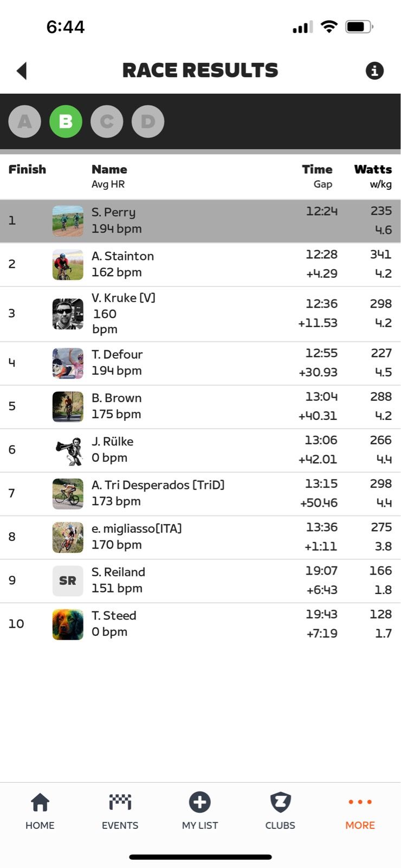Switch to category D results
Viewport: 401px width, 868px height.
coord(148,121)
